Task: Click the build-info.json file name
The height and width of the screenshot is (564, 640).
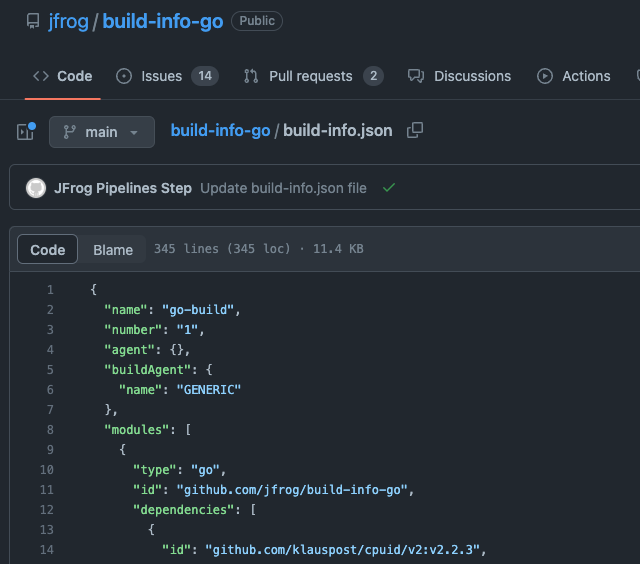Action: click(x=338, y=131)
